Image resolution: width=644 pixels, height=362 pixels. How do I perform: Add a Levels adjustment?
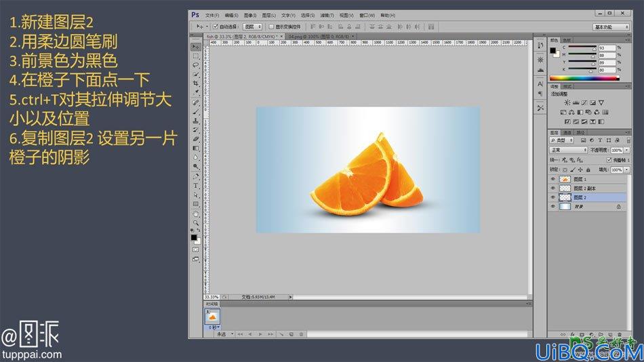point(576,103)
